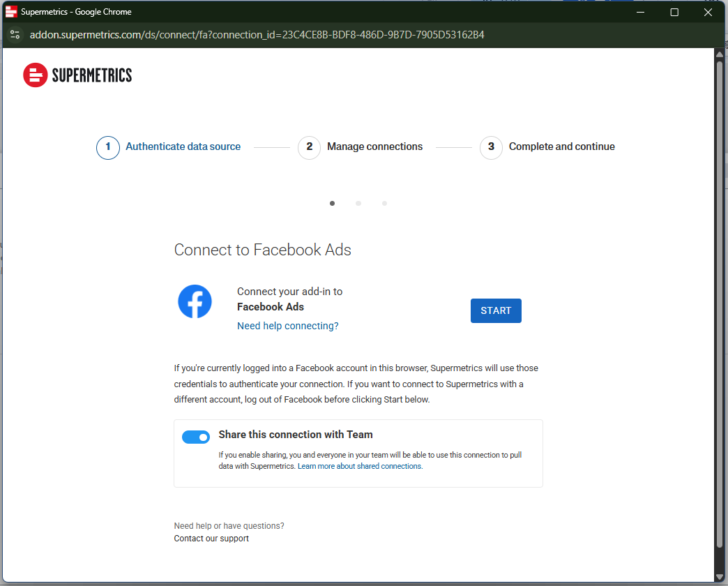
Task: Select step 1 circle Authenticate data source
Action: [107, 147]
